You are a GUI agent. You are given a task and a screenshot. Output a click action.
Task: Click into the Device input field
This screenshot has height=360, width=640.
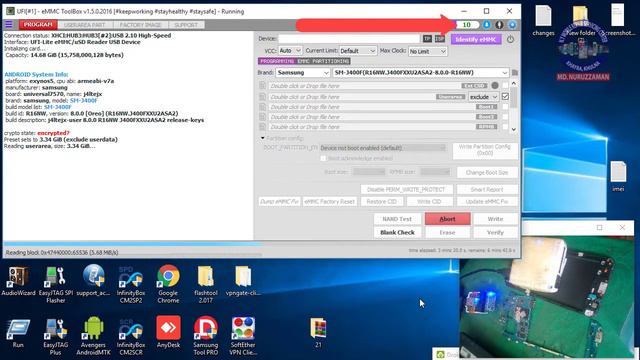(349, 39)
